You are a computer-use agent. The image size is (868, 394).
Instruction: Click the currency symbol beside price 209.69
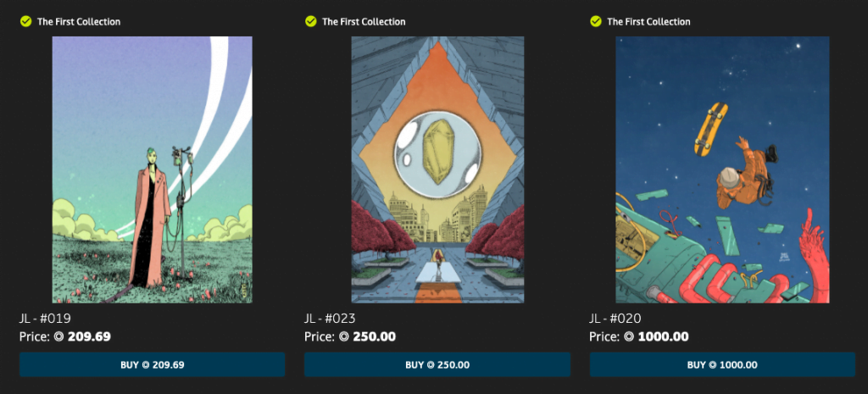59,336
